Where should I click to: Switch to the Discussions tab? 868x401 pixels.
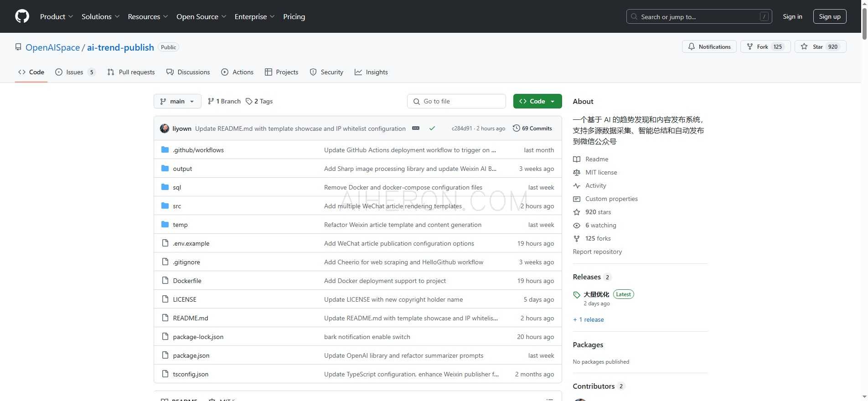coord(188,72)
